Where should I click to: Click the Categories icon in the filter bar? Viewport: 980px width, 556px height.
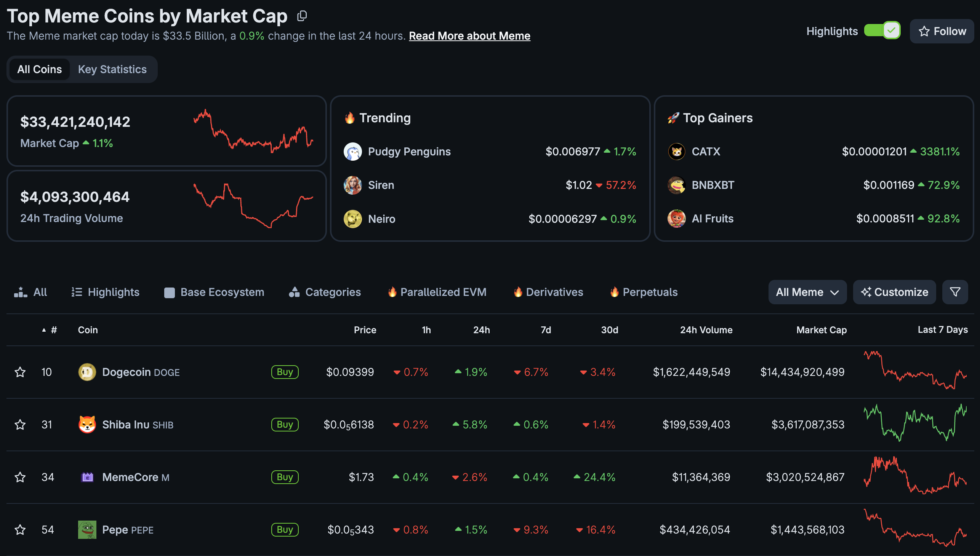coord(294,292)
